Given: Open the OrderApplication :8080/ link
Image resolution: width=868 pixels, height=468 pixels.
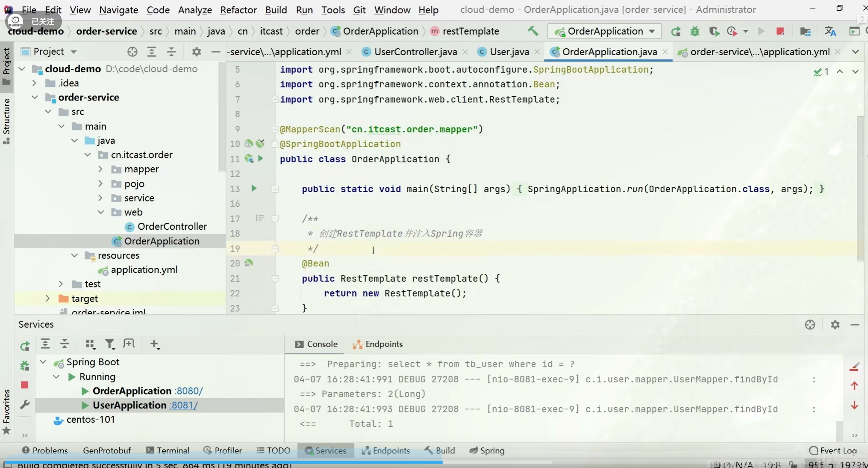Looking at the screenshot, I should [x=189, y=391].
